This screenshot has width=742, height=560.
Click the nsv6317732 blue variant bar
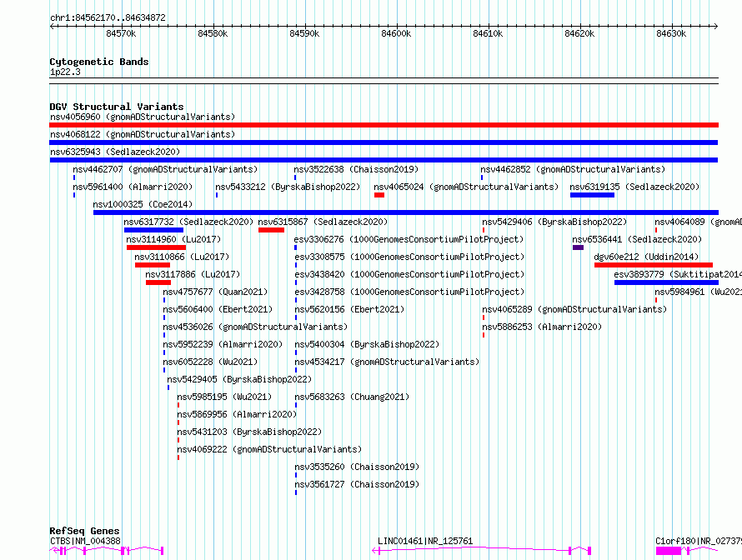pyautogui.click(x=153, y=230)
